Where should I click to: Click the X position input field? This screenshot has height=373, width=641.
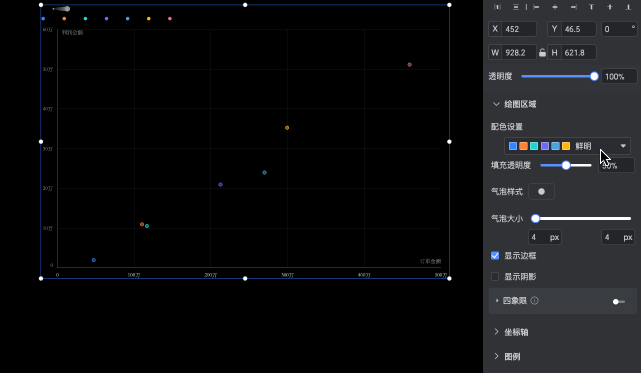click(x=519, y=29)
